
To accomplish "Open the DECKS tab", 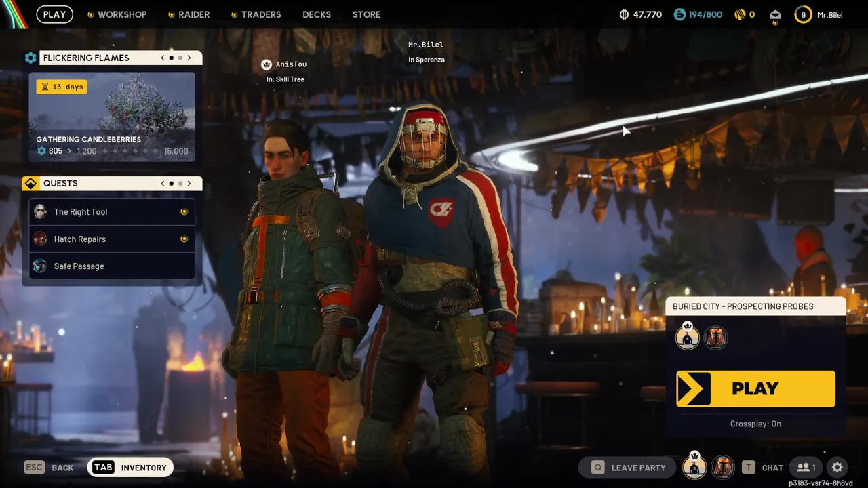I will pos(317,14).
